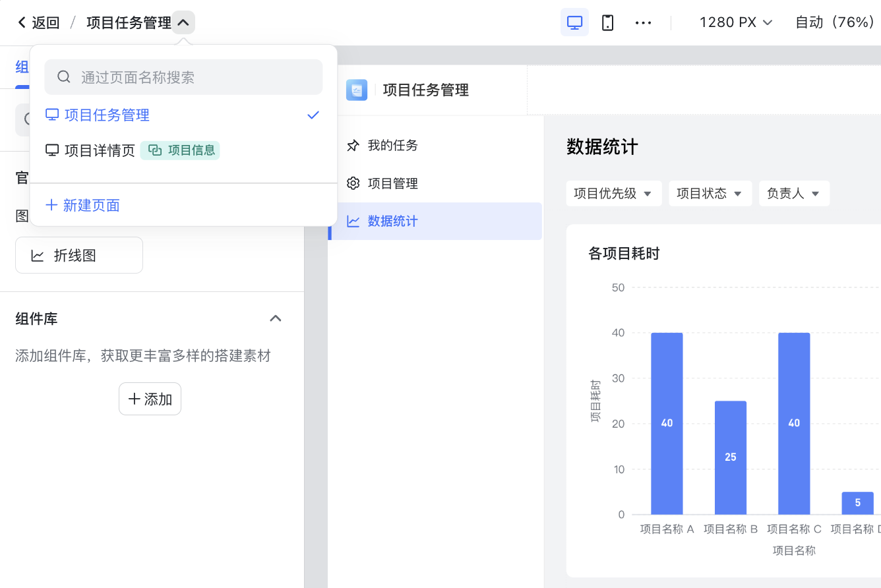This screenshot has height=588, width=881.
Task: Click the 折线图 chart component button
Action: click(79, 255)
